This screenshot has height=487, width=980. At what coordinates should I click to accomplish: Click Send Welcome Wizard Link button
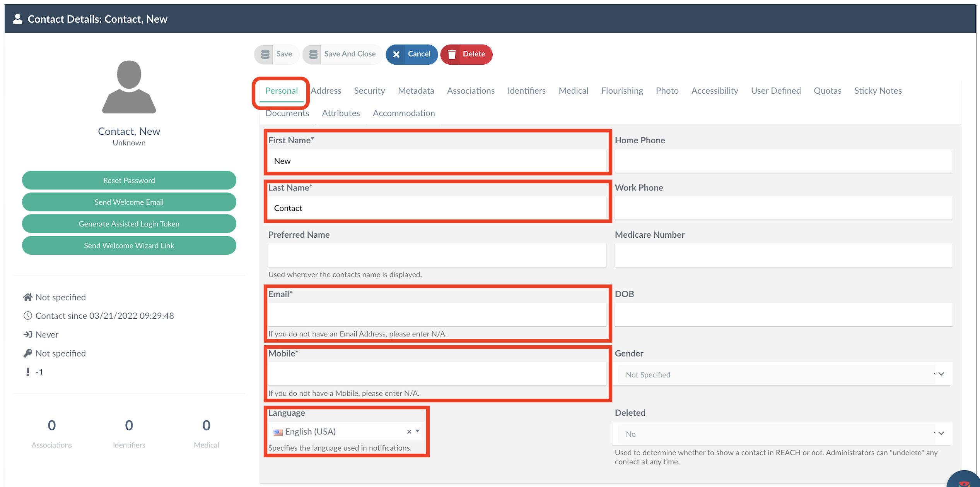(129, 245)
